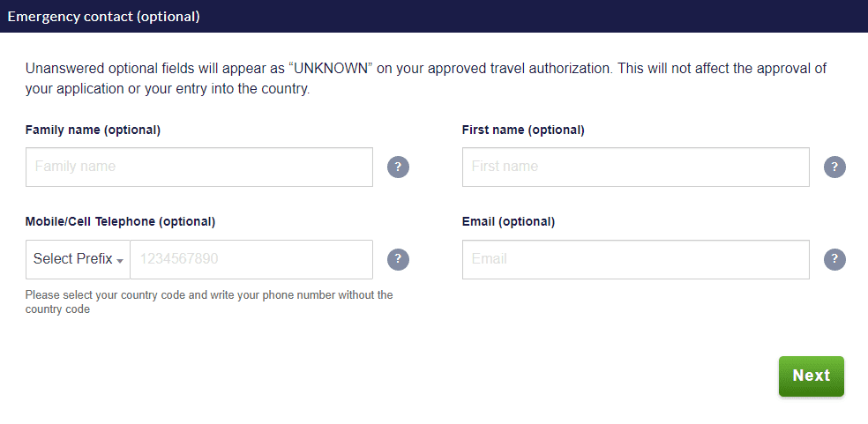Image resolution: width=868 pixels, height=424 pixels.
Task: Click into the First name input box
Action: [x=635, y=167]
